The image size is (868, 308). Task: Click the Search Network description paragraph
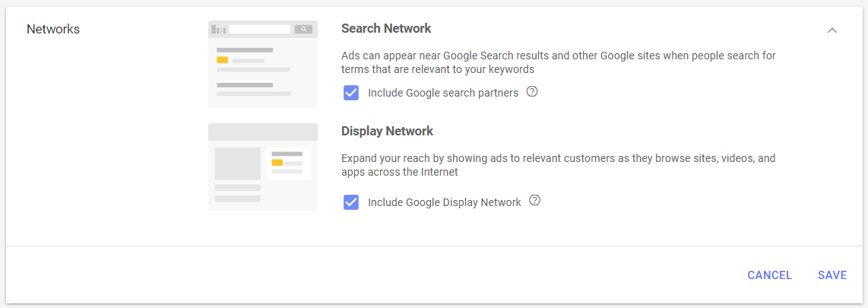559,62
